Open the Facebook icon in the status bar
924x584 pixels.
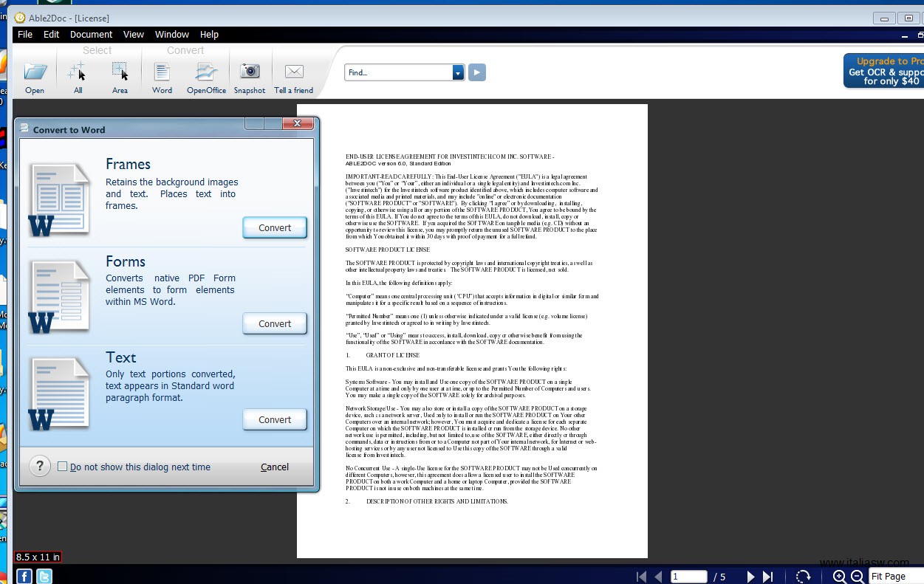24,576
